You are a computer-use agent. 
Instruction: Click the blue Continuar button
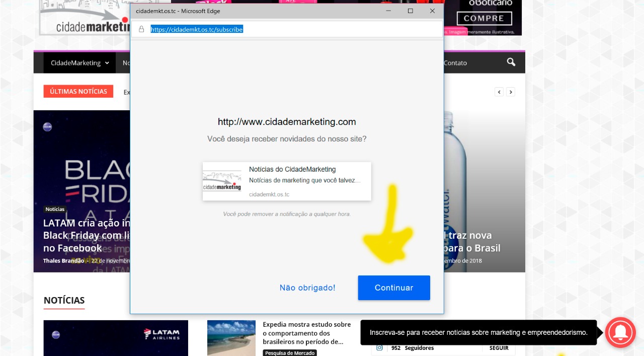pos(394,288)
